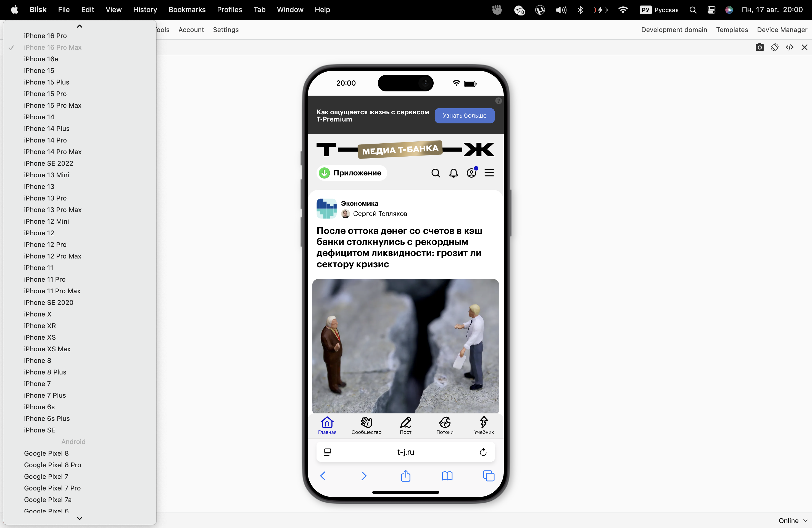Click the Узнать больше button
The width and height of the screenshot is (812, 528).
[464, 116]
